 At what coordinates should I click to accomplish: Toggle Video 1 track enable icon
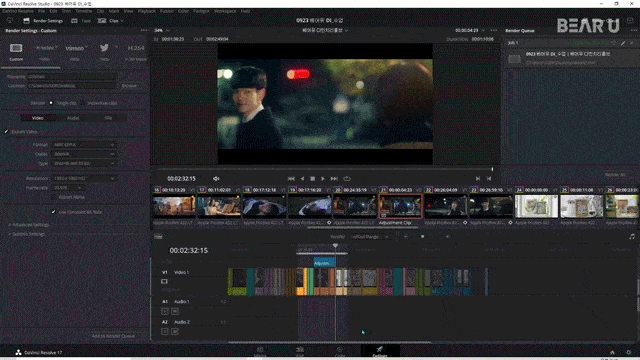164,281
